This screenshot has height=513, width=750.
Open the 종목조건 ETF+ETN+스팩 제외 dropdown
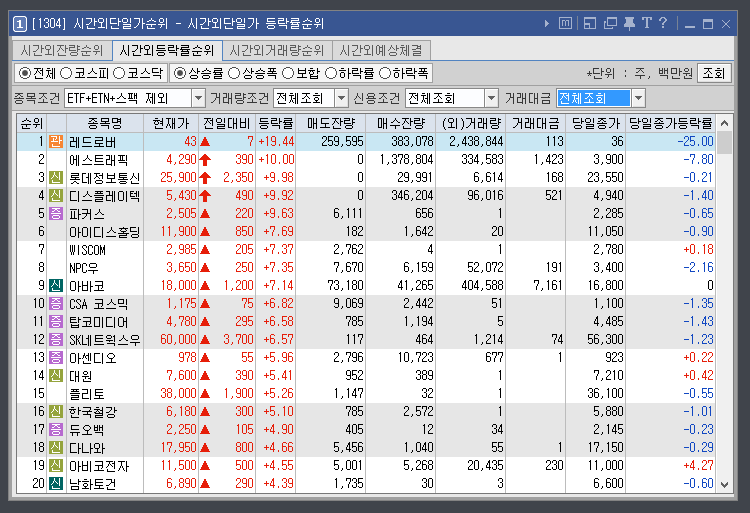click(x=198, y=98)
